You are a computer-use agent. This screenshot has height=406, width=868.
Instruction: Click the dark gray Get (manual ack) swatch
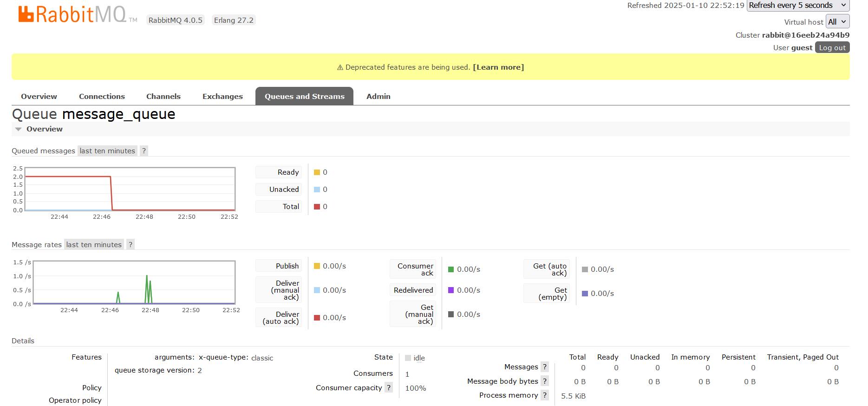(451, 314)
